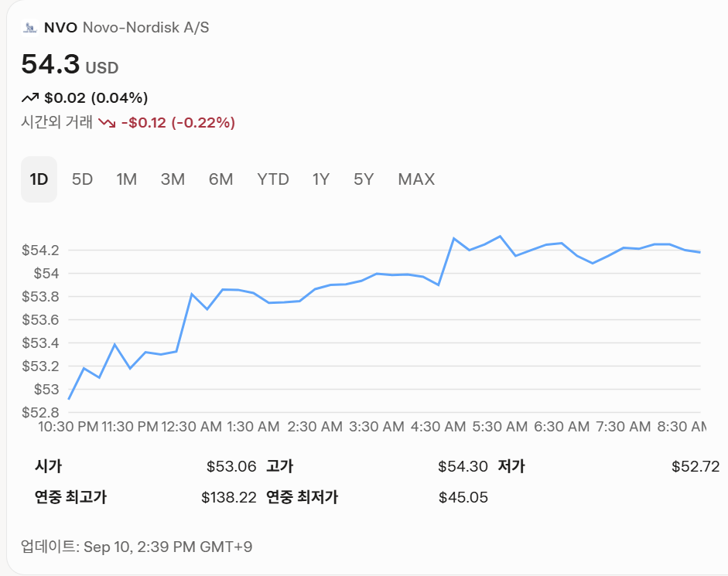The height and width of the screenshot is (576, 728).
Task: Click the red downward trend arrow icon
Action: click(x=107, y=123)
